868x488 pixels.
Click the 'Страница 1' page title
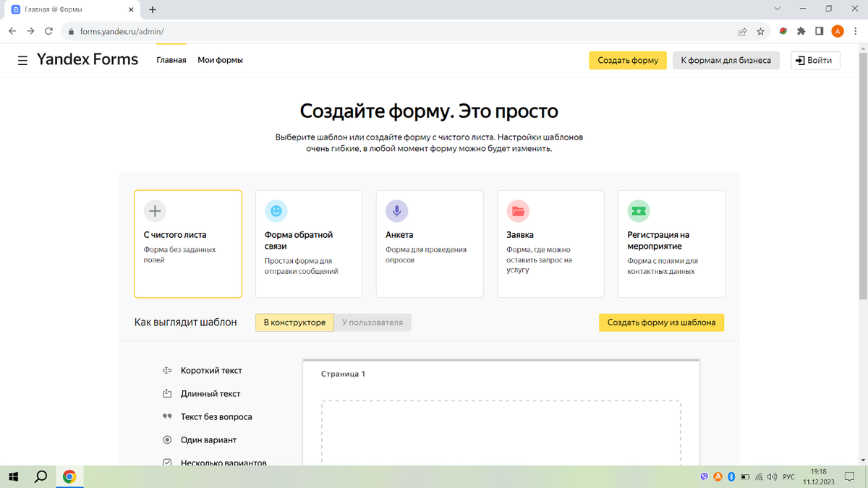343,374
